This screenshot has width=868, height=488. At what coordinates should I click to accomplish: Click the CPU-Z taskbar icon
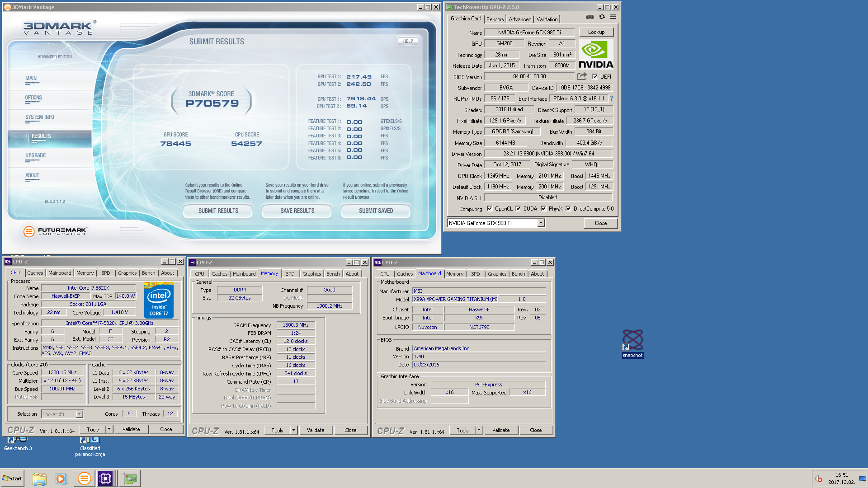pyautogui.click(x=105, y=479)
